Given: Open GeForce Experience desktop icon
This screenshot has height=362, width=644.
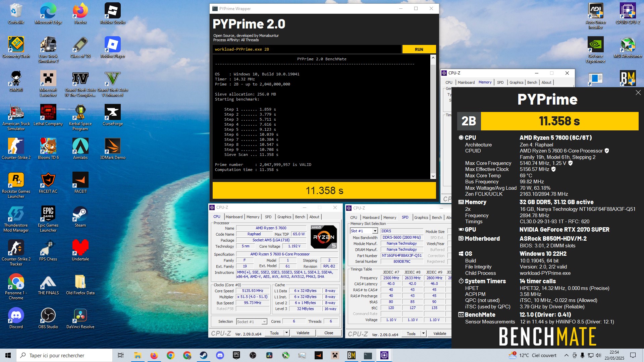Looking at the screenshot, I should [596, 50].
